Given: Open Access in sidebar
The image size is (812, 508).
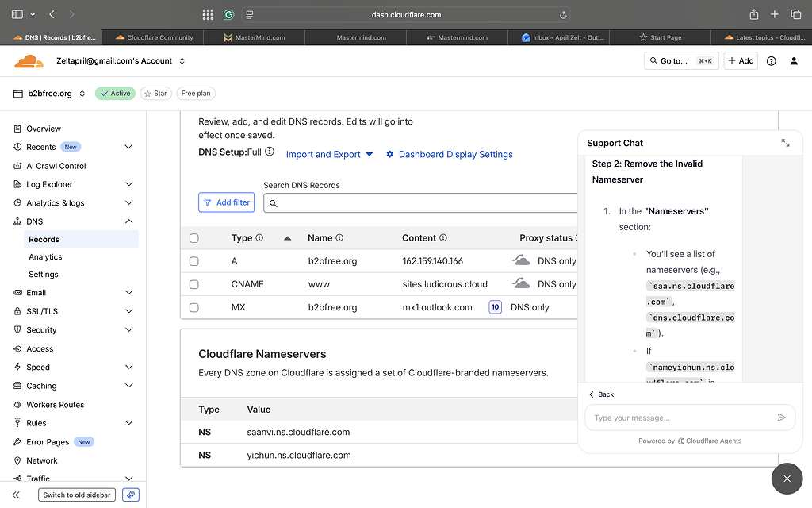Looking at the screenshot, I should coord(40,349).
